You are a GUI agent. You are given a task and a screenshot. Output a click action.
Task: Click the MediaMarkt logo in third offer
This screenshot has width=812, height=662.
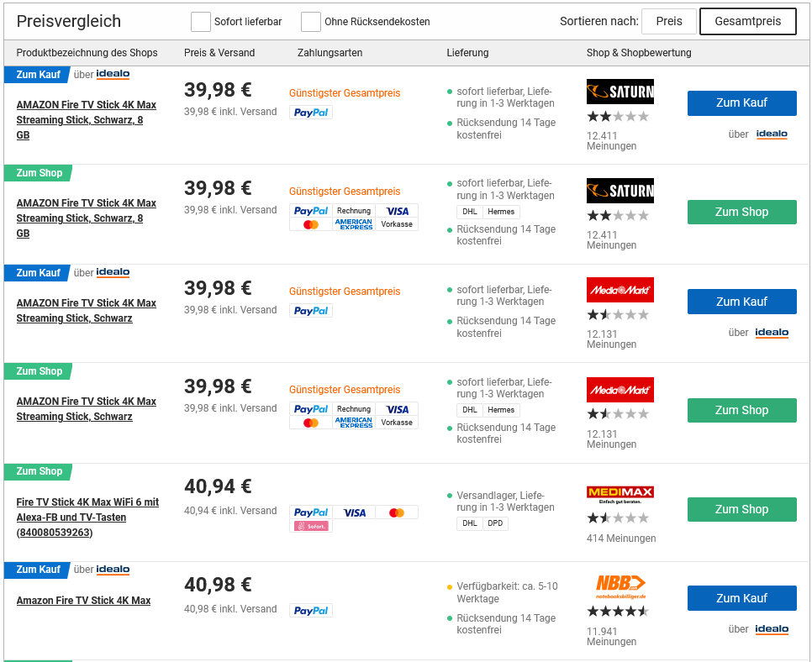click(x=620, y=290)
